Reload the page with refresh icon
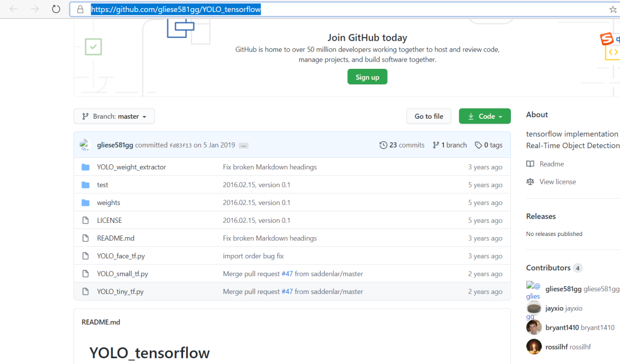 coord(56,9)
